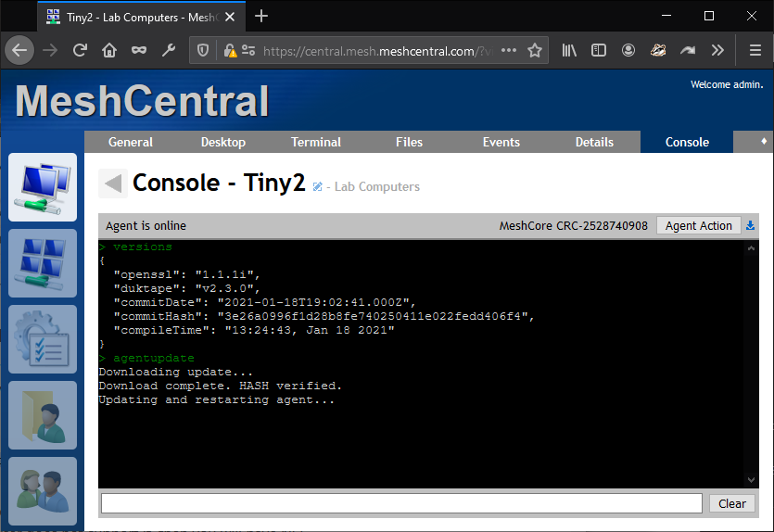Click the console scrollbar up arrow
Viewport: 774px width, 532px height.
click(x=751, y=248)
